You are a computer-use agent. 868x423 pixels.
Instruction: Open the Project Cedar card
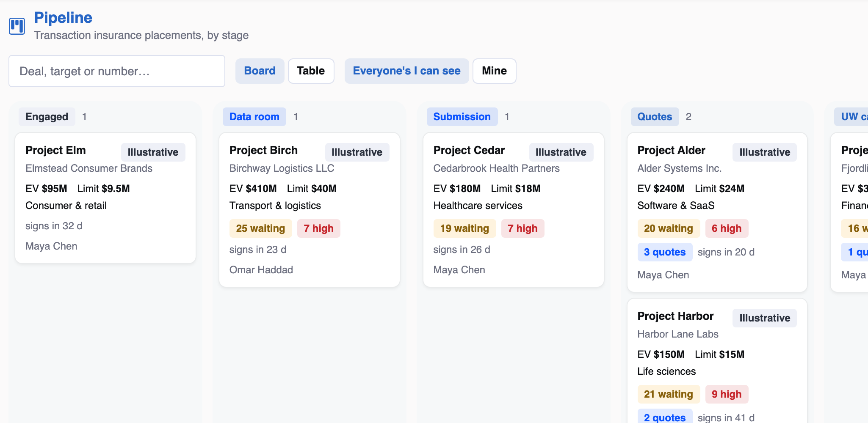[x=514, y=210]
